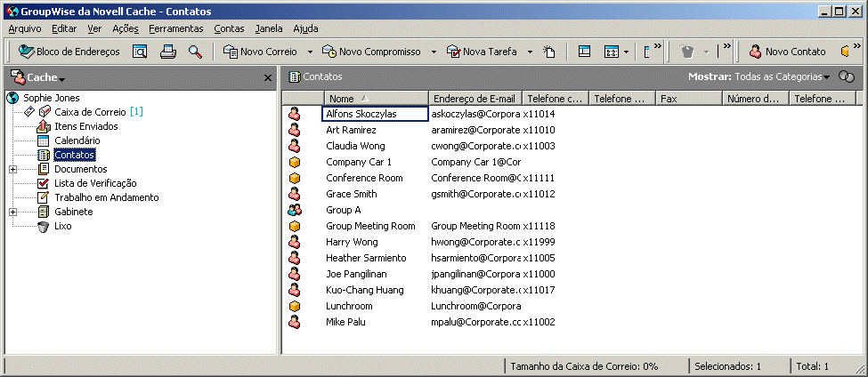
Task: Create a new task with Nova Tarefa
Action: pos(483,52)
